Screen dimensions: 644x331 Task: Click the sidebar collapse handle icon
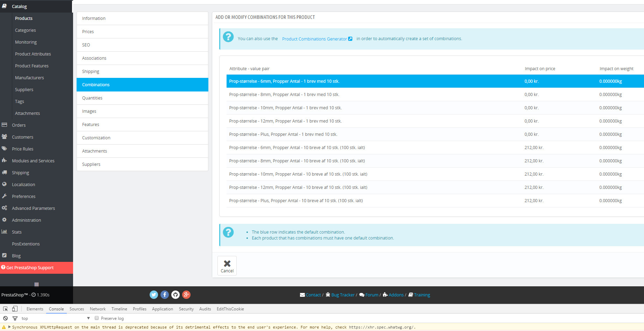pyautogui.click(x=36, y=284)
